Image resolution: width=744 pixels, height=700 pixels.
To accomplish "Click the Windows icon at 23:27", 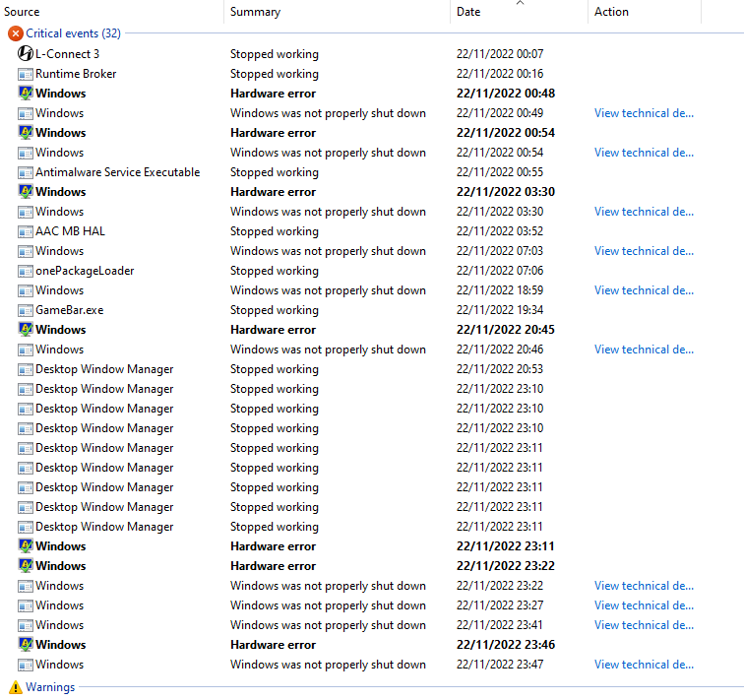I will pos(26,605).
